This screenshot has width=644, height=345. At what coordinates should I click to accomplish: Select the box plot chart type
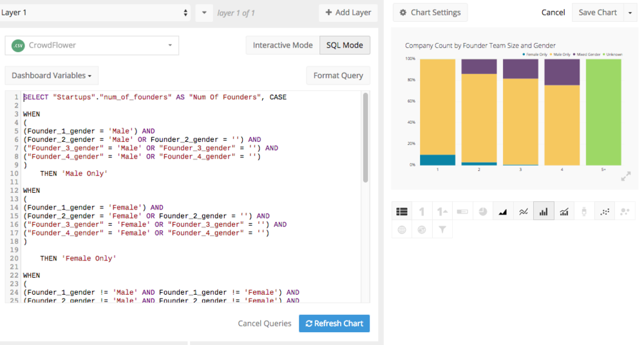coord(584,212)
